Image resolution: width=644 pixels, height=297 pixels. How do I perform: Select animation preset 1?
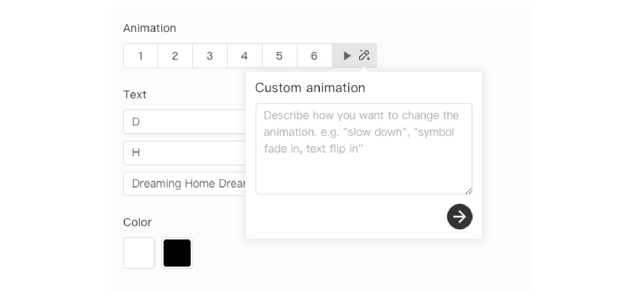[141, 56]
